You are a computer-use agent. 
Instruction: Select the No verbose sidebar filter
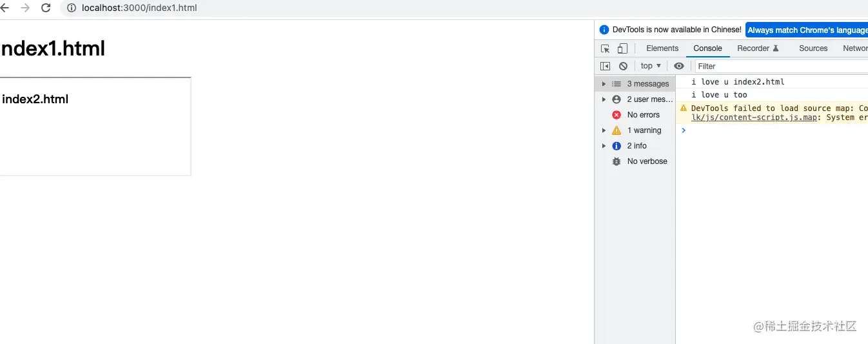click(647, 161)
